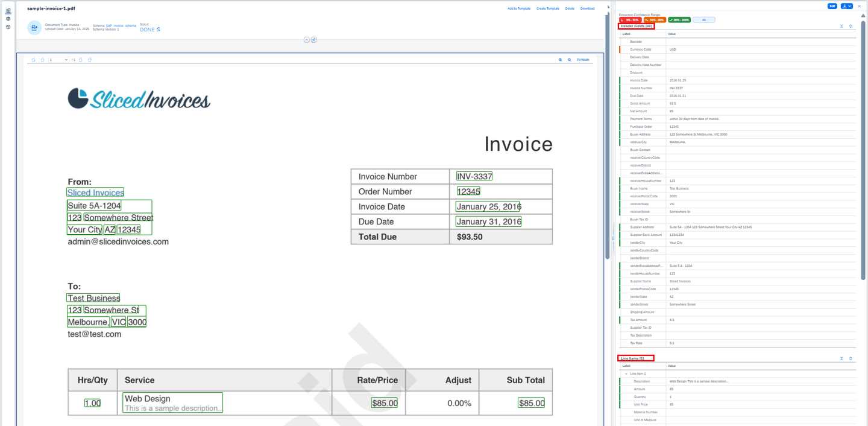Viewport: 868px width, 426px height.
Task: Click the highlighted January 25, 2016 date
Action: point(488,206)
